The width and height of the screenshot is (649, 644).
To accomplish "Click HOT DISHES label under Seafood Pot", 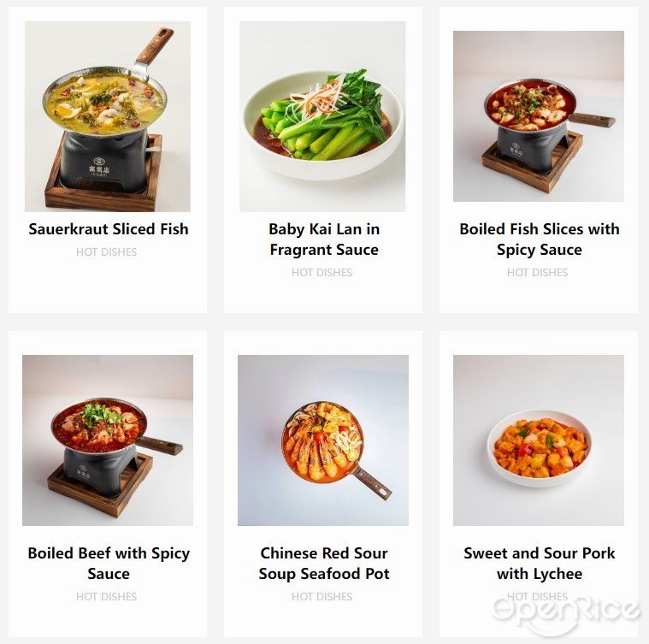I will pos(322,597).
